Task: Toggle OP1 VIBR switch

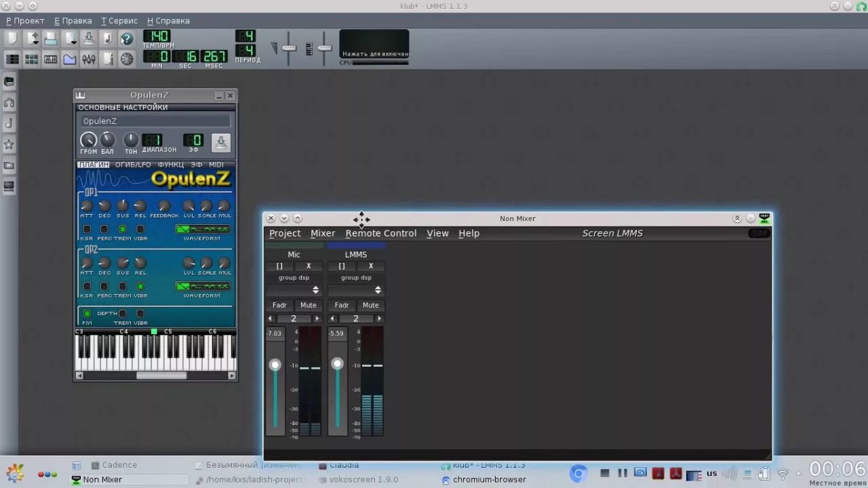Action: click(x=140, y=229)
